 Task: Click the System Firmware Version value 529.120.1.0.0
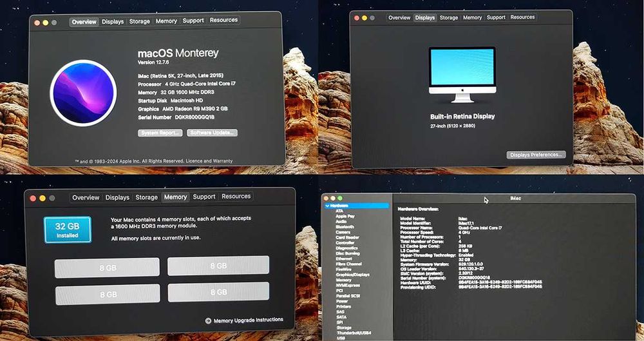tap(471, 264)
